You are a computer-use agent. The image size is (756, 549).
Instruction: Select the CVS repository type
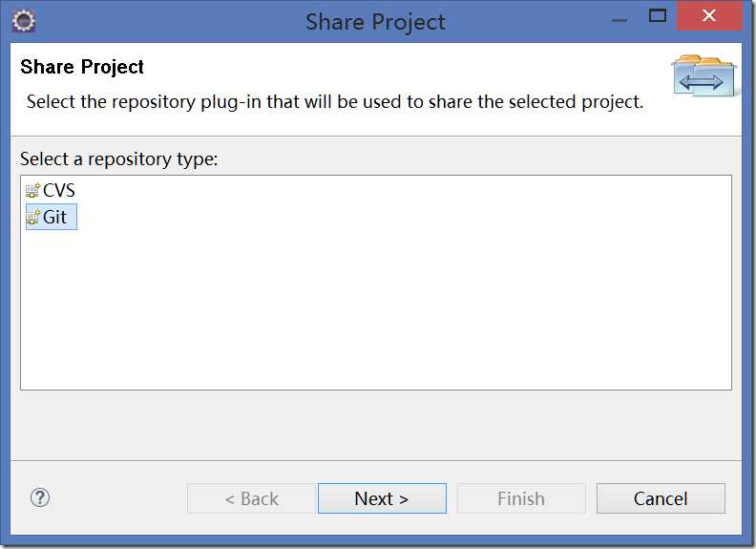[x=59, y=191]
